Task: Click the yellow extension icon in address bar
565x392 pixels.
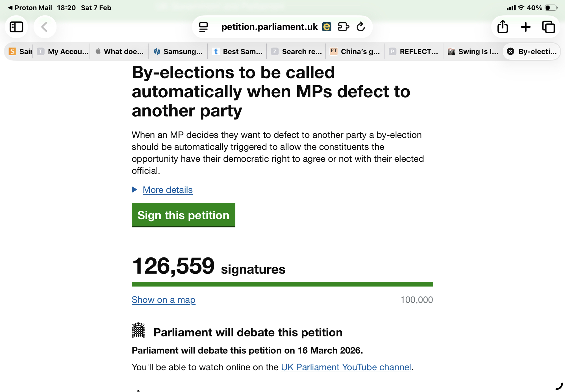Action: 327,27
